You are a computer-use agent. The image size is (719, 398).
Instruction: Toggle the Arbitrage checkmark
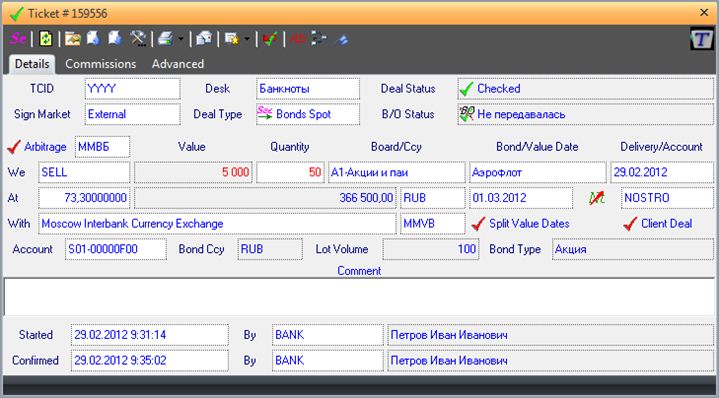coord(14,147)
